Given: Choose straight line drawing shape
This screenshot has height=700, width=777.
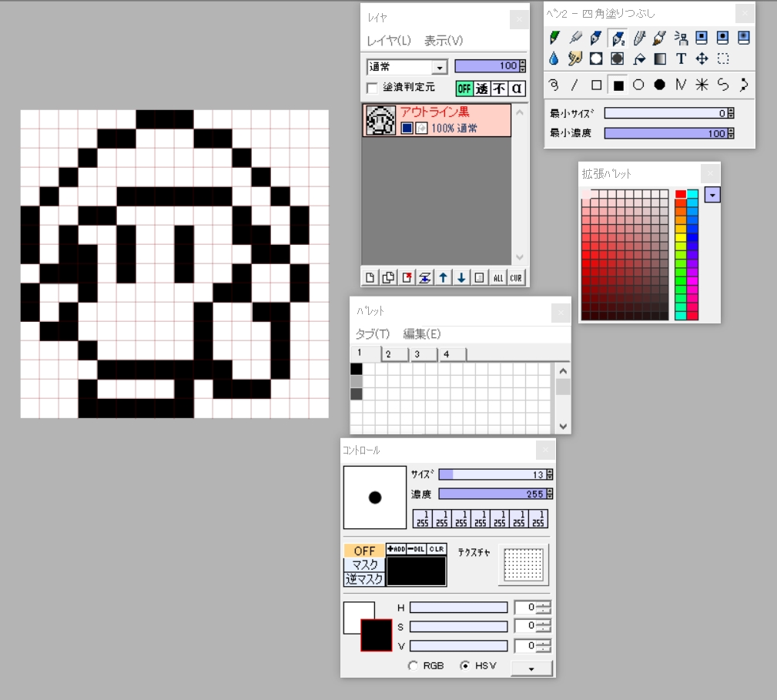Looking at the screenshot, I should 575,85.
